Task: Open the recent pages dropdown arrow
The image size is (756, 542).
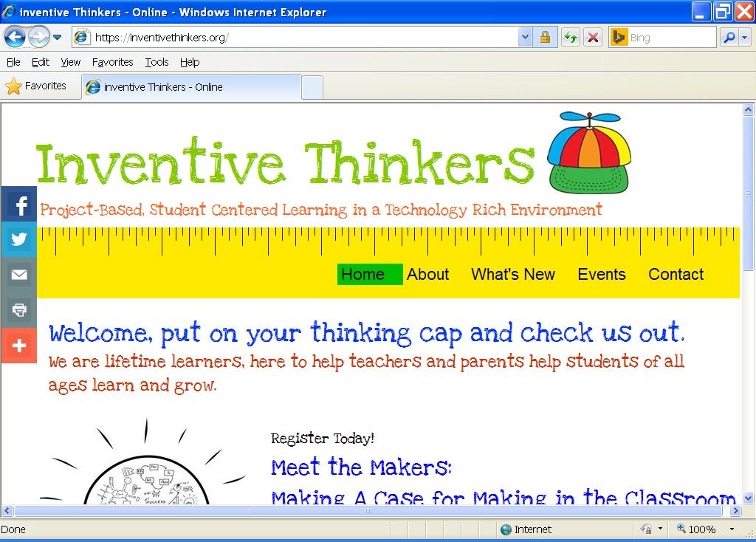Action: click(x=58, y=37)
